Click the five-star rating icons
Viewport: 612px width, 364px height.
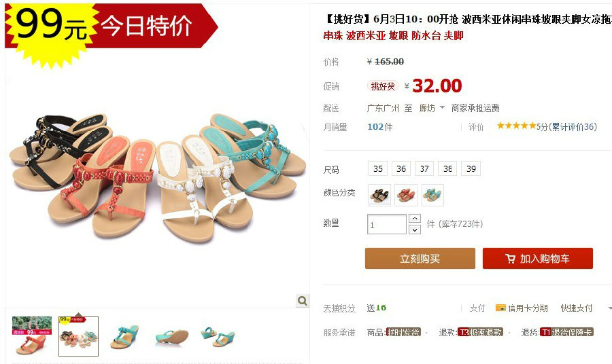coord(516,126)
